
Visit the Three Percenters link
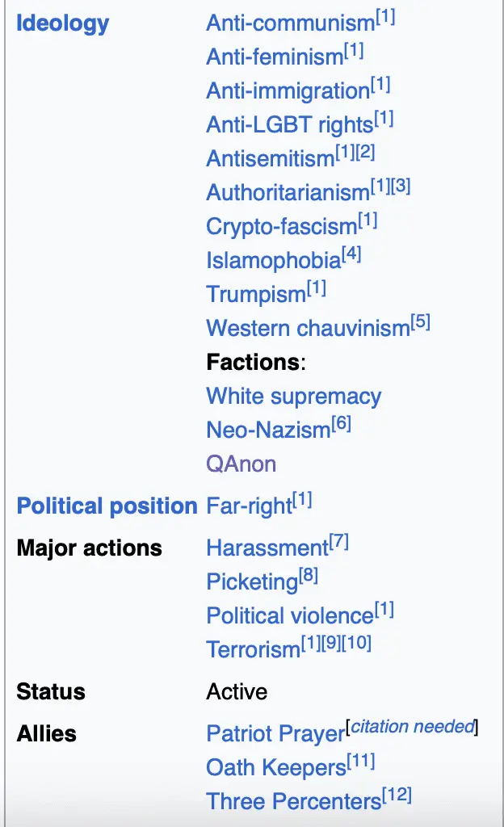pyautogui.click(x=294, y=802)
